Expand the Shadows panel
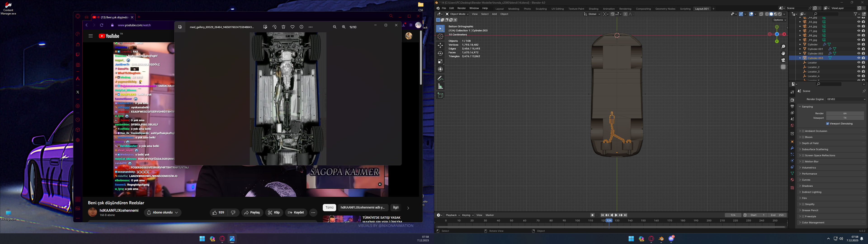 (807, 186)
